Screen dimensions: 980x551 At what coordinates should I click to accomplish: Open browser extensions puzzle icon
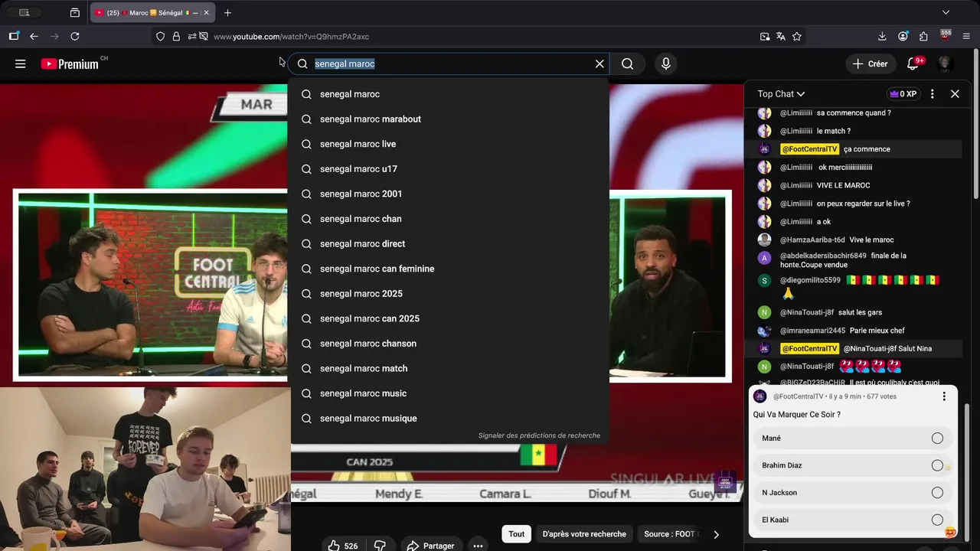click(923, 36)
